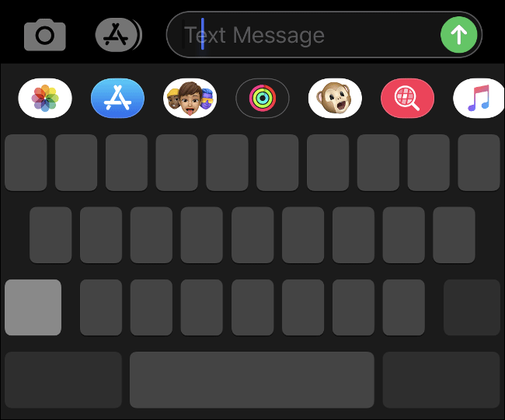Viewport: 505px width, 420px height.
Task: Open the Photos app in app drawer
Action: [x=45, y=98]
